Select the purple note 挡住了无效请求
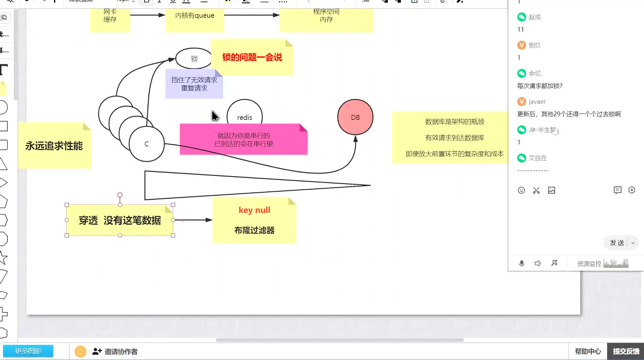 point(194,84)
